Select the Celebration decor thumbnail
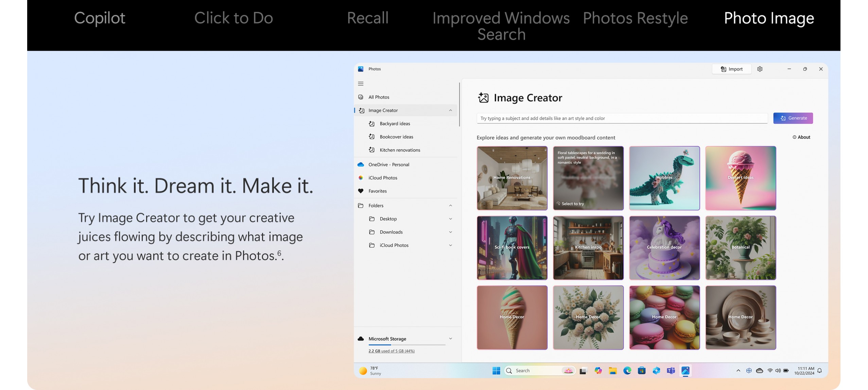Viewport: 868px width, 390px height. [664, 248]
